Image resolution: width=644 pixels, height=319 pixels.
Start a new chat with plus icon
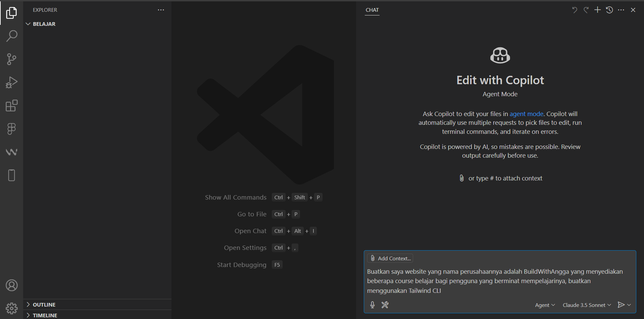click(x=598, y=10)
